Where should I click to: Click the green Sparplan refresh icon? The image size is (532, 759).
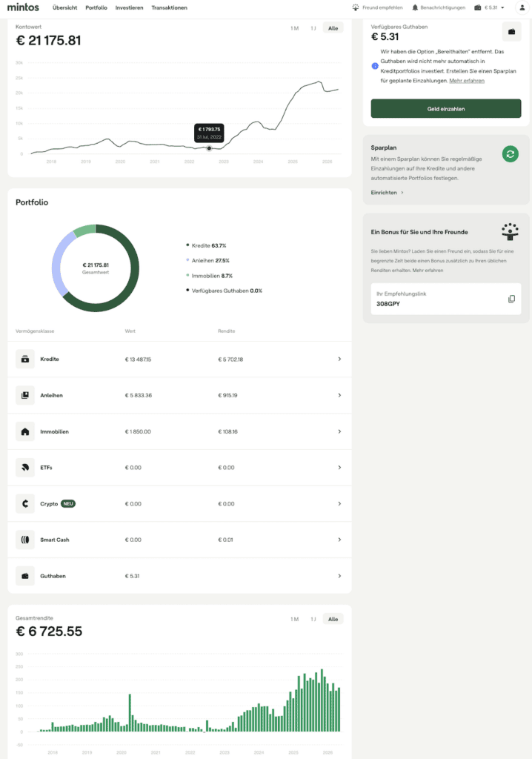510,154
